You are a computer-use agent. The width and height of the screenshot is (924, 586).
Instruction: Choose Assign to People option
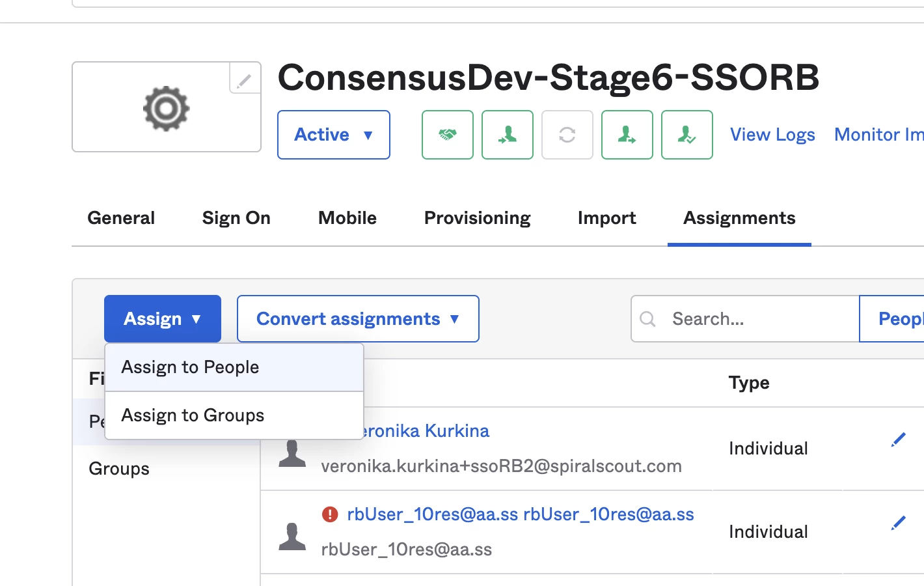coord(190,367)
